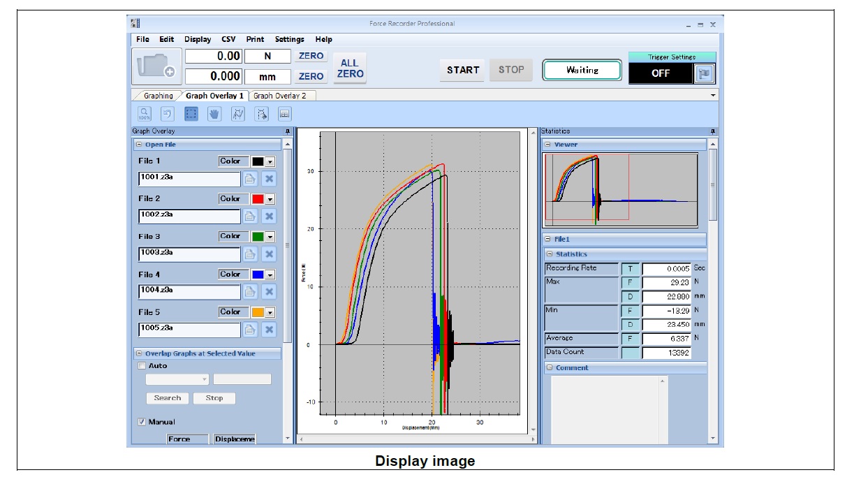This screenshot has width=868, height=484.
Task: Activate the hand pan tool
Action: [214, 114]
